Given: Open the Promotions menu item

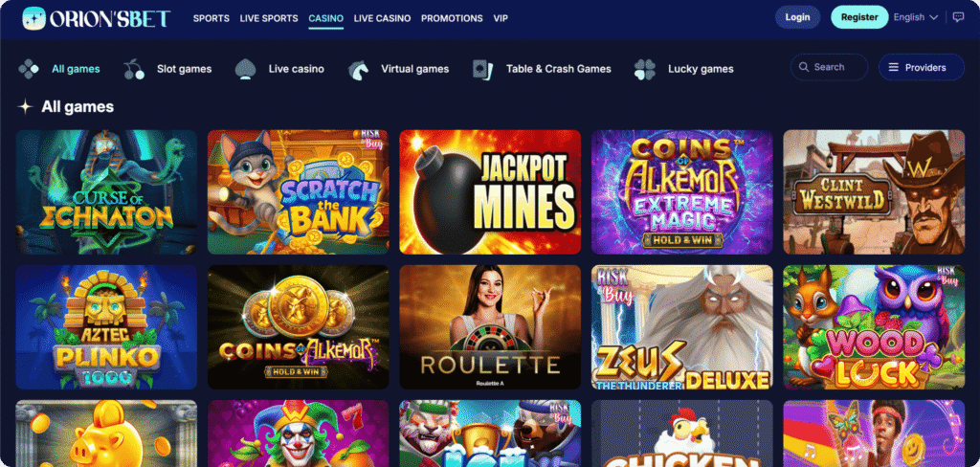Looking at the screenshot, I should pos(452,18).
